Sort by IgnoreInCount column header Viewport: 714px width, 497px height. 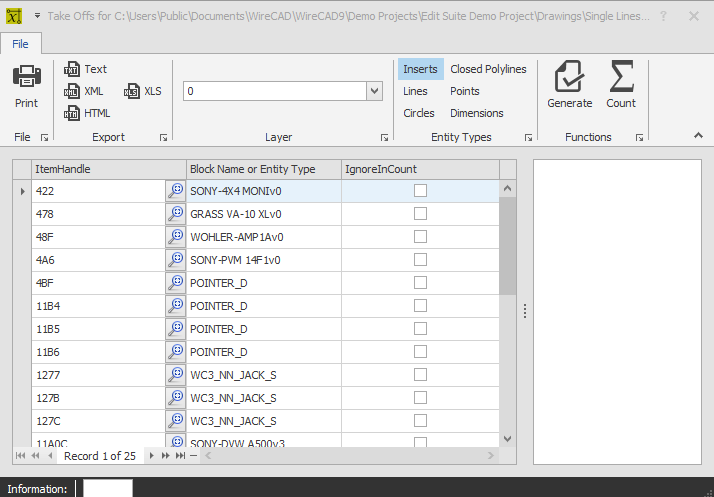click(x=420, y=169)
